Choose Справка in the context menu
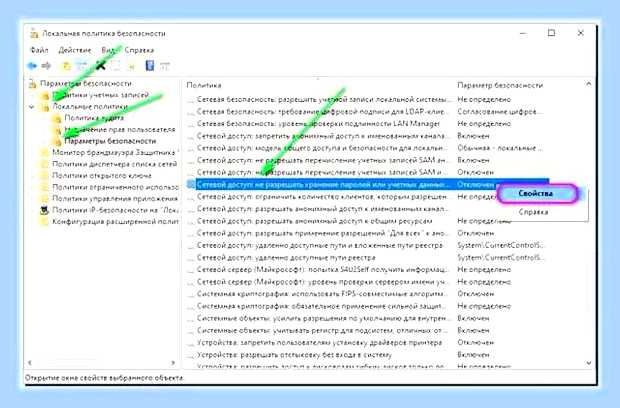The height and width of the screenshot is (408, 620). click(533, 212)
